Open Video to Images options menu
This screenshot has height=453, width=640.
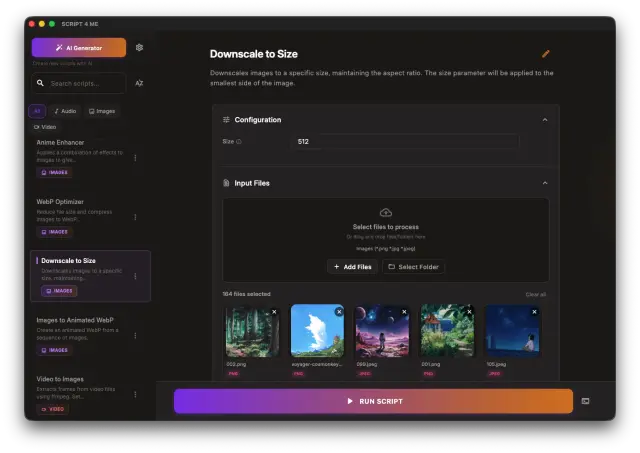(135, 395)
